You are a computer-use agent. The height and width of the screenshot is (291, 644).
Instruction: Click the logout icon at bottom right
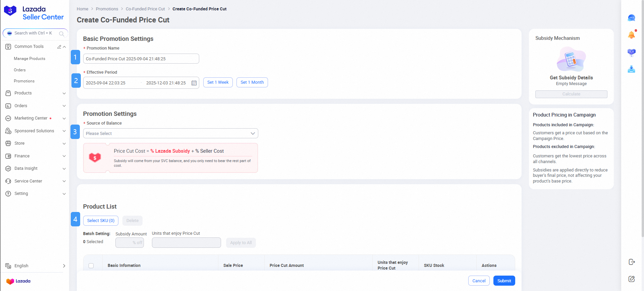click(632, 262)
